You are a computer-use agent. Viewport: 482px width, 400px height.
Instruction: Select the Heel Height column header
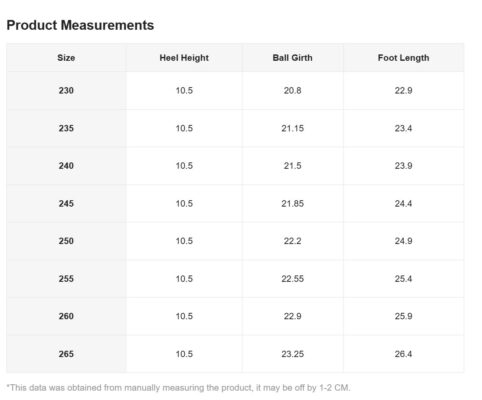[184, 58]
